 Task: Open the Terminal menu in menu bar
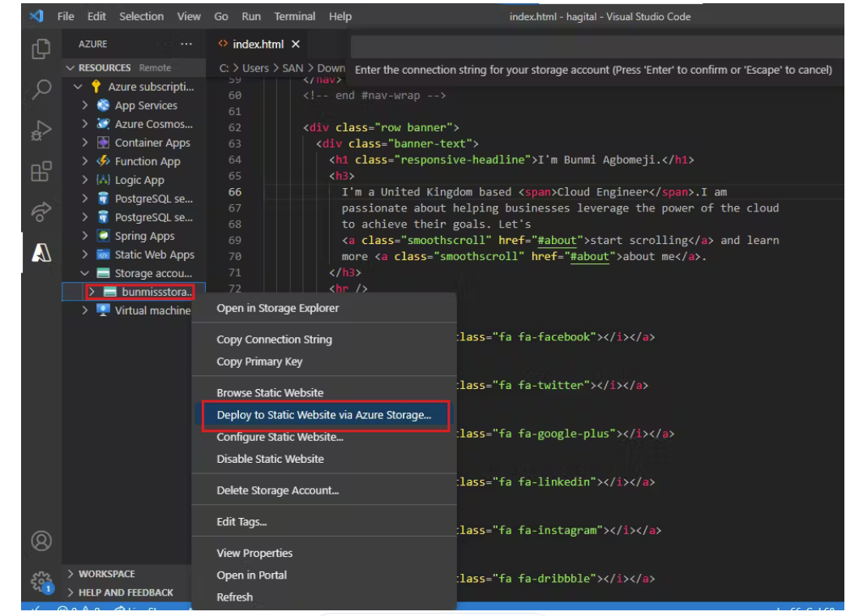pyautogui.click(x=294, y=16)
